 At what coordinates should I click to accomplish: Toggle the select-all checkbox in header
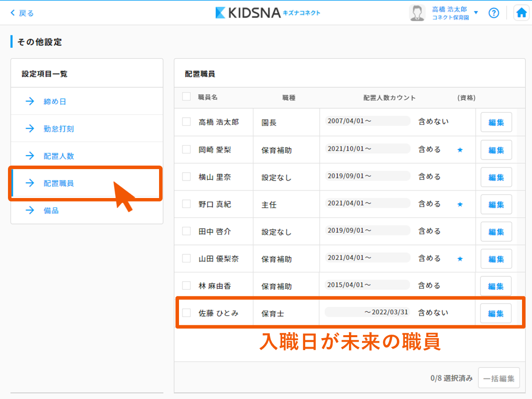click(186, 97)
